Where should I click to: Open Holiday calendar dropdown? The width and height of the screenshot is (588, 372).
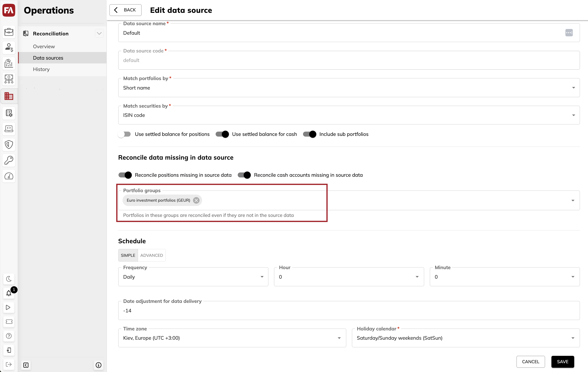pos(465,338)
